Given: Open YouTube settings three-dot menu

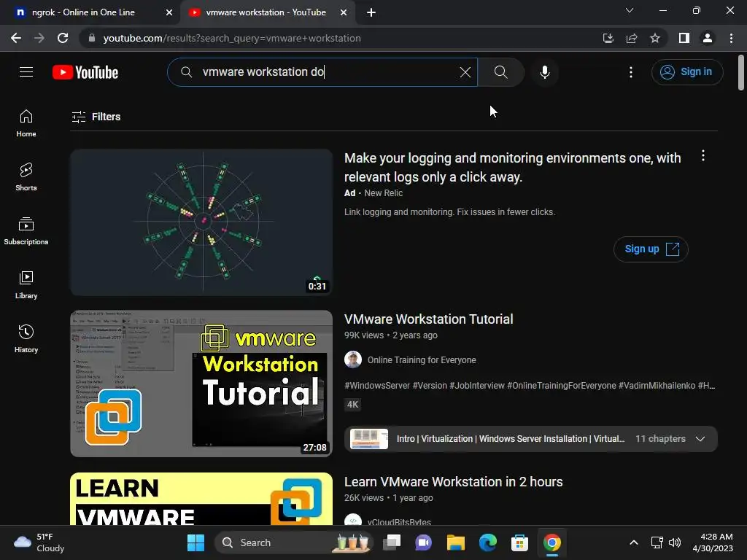Looking at the screenshot, I should 631,72.
